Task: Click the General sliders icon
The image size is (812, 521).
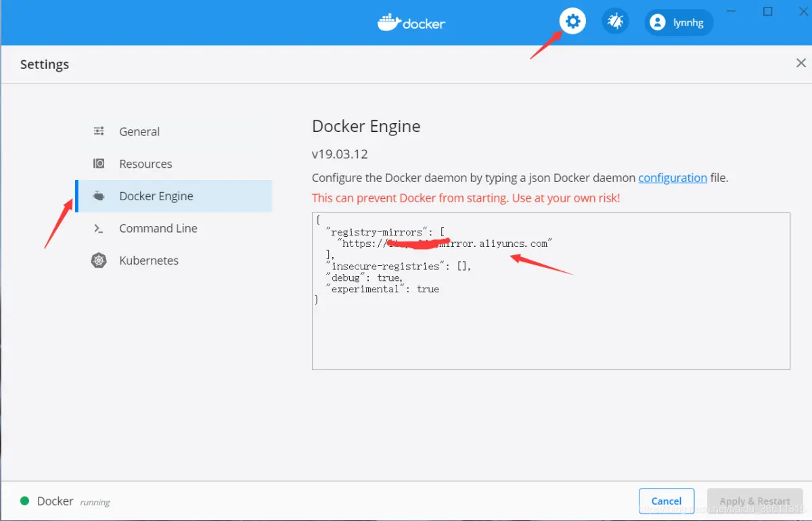Action: pos(99,131)
